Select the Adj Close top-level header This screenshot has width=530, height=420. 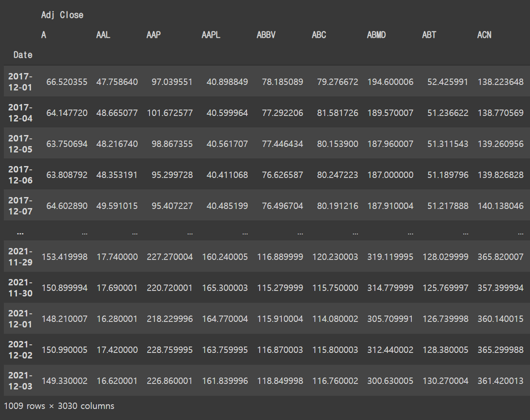click(x=62, y=15)
